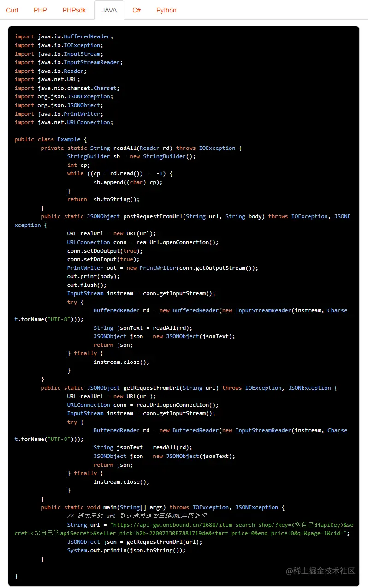368x588 pixels.
Task: Click 'import org.json.JSONException;' line
Action: pos(64,96)
